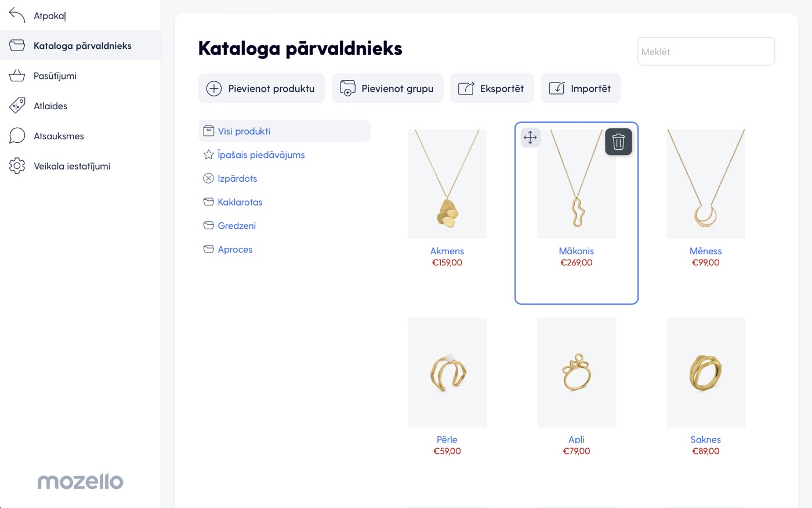Open Atlaides discount tag icon
812x508 pixels.
17,106
